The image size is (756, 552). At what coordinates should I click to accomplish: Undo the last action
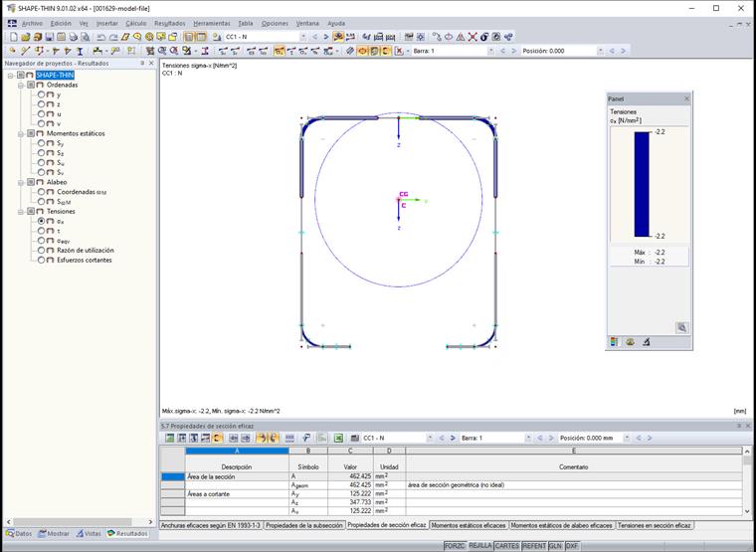coord(100,37)
